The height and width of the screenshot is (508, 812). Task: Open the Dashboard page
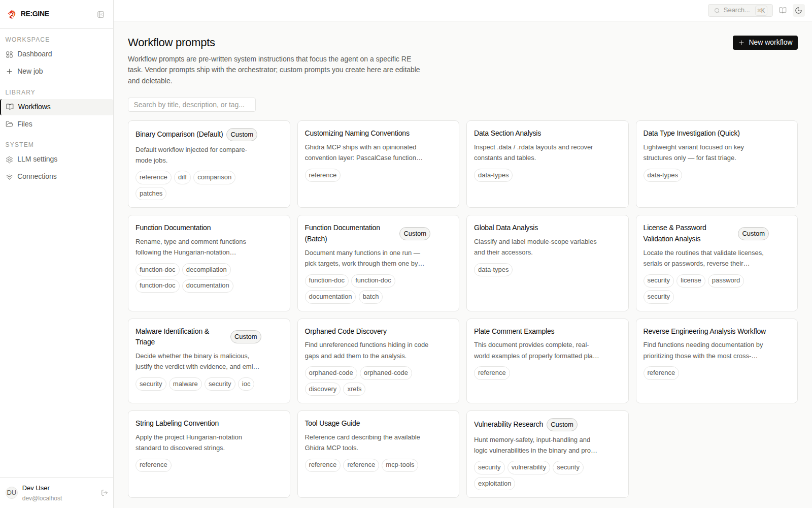(57, 54)
